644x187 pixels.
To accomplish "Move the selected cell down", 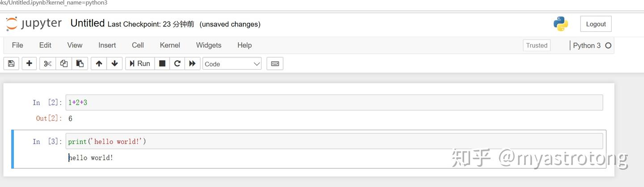I will click(114, 64).
